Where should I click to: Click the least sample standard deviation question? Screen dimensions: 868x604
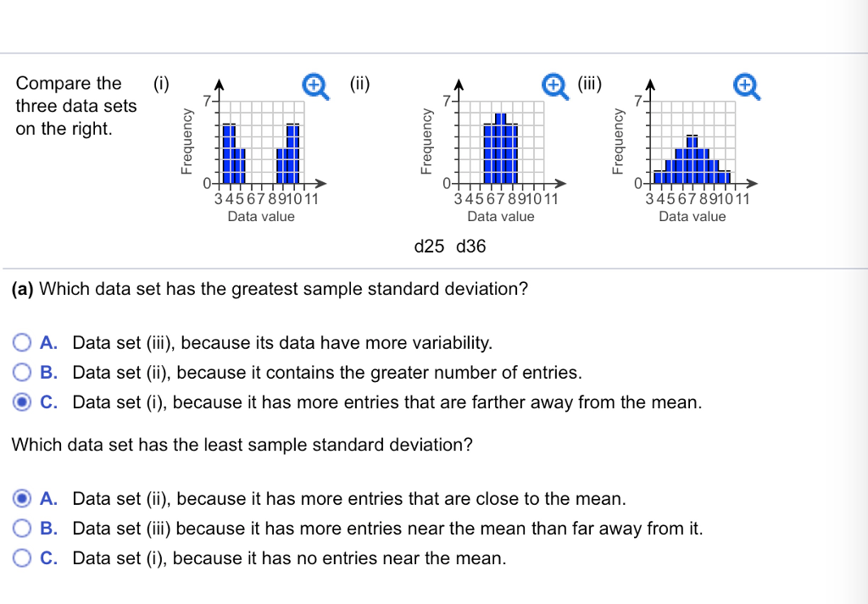coord(242,444)
